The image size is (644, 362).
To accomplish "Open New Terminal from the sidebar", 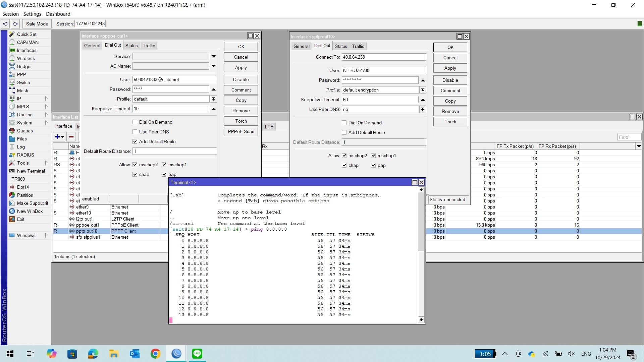I will [x=31, y=171].
